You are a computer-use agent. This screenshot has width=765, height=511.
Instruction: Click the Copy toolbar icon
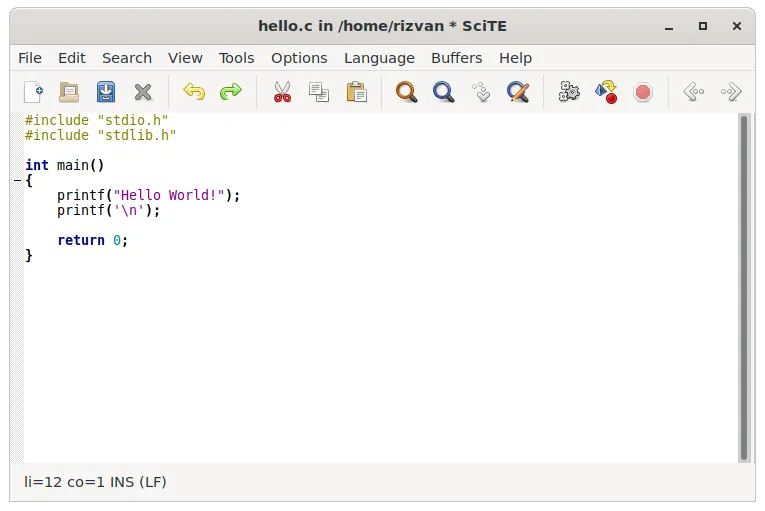(x=319, y=92)
